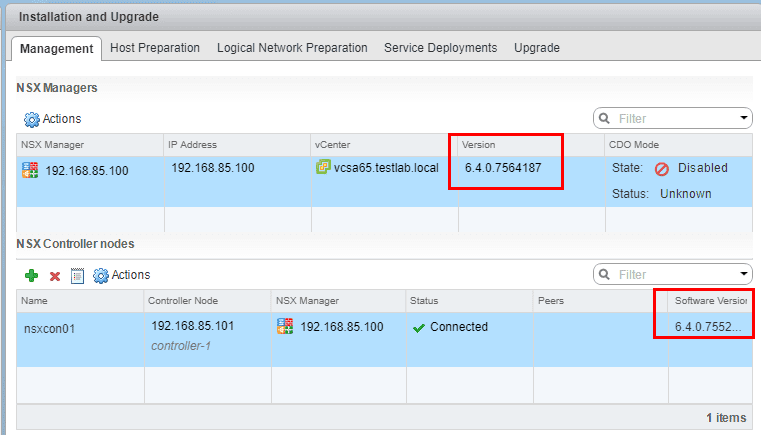
Task: Sort by Version column header
Action: pos(531,145)
